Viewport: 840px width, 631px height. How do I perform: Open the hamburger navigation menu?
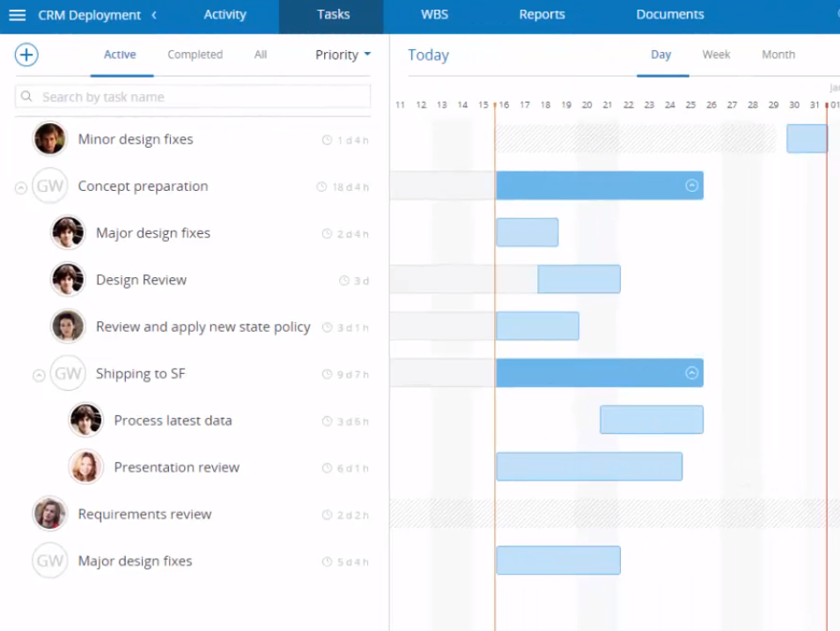18,14
